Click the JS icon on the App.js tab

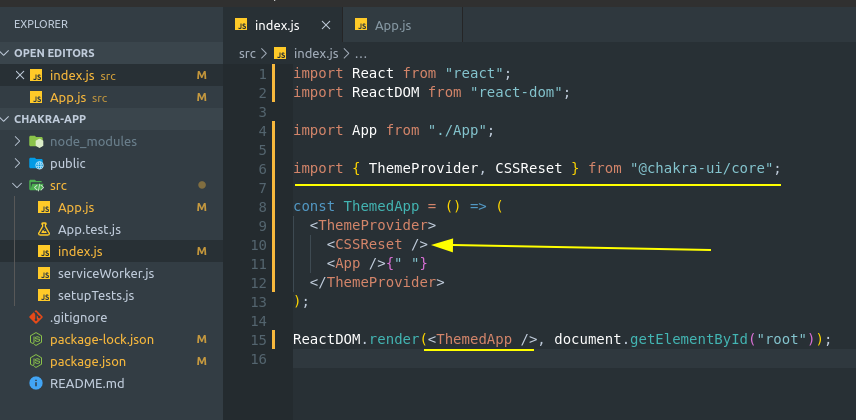pyautogui.click(x=361, y=25)
